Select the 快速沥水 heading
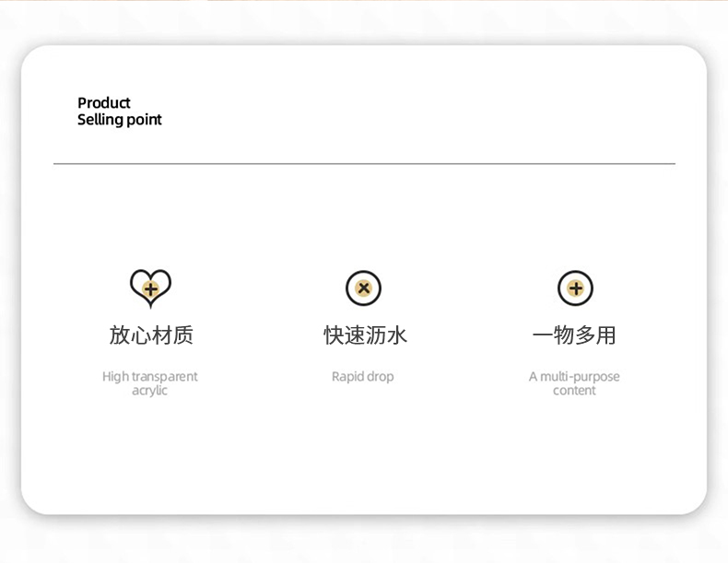 365,335
